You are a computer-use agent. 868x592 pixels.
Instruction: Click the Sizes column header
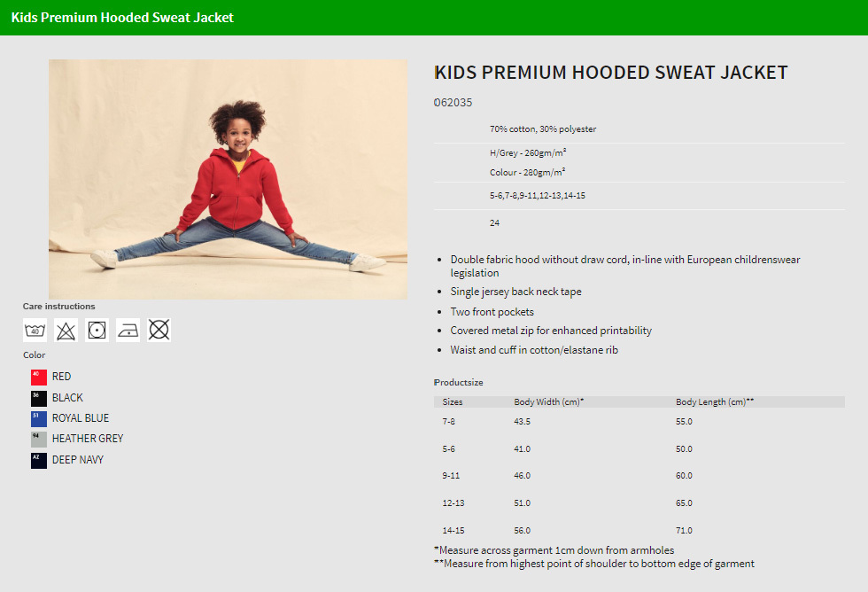(x=453, y=402)
